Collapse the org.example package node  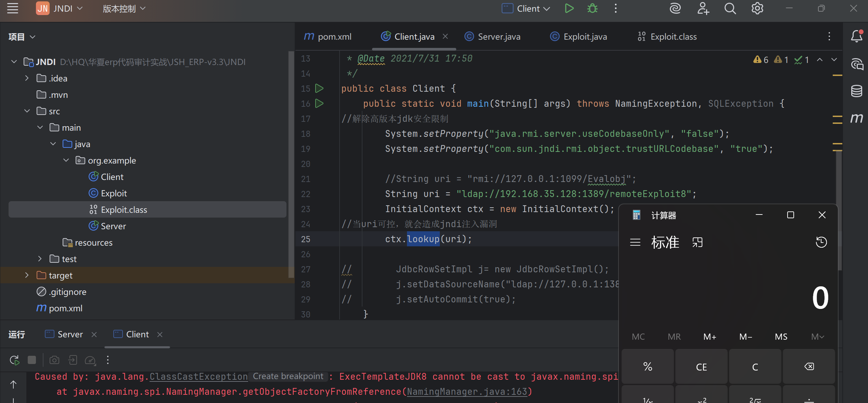coord(66,160)
